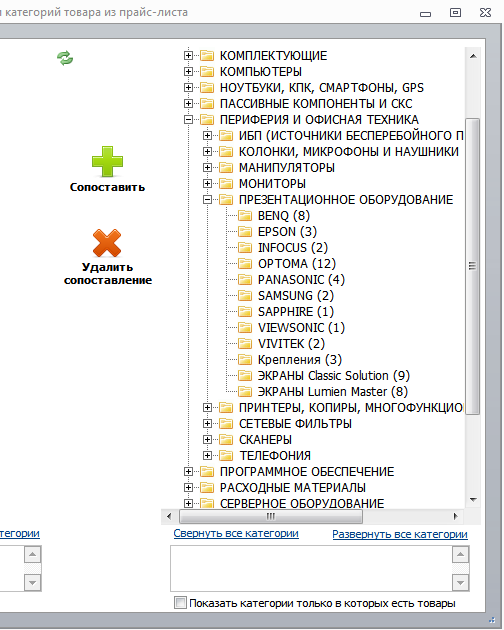Screen dimensions: 504x630
Task: Select the INFOCUS (2) category
Action: point(293,248)
